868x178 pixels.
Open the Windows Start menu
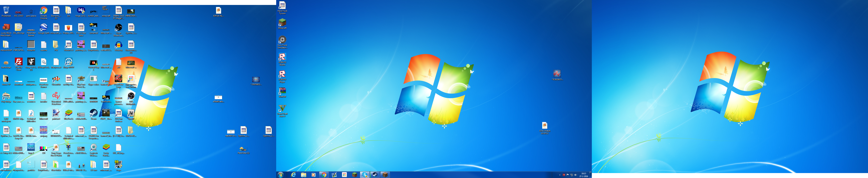coord(281,175)
